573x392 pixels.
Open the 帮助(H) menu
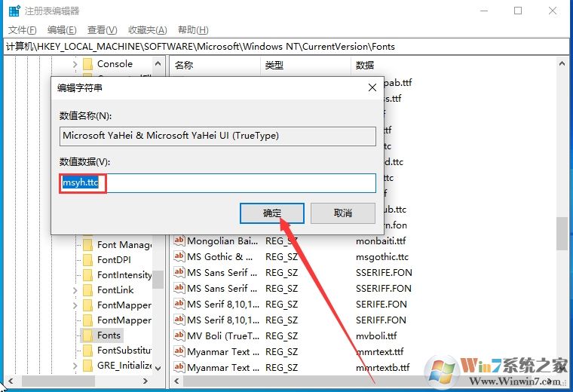tap(193, 29)
